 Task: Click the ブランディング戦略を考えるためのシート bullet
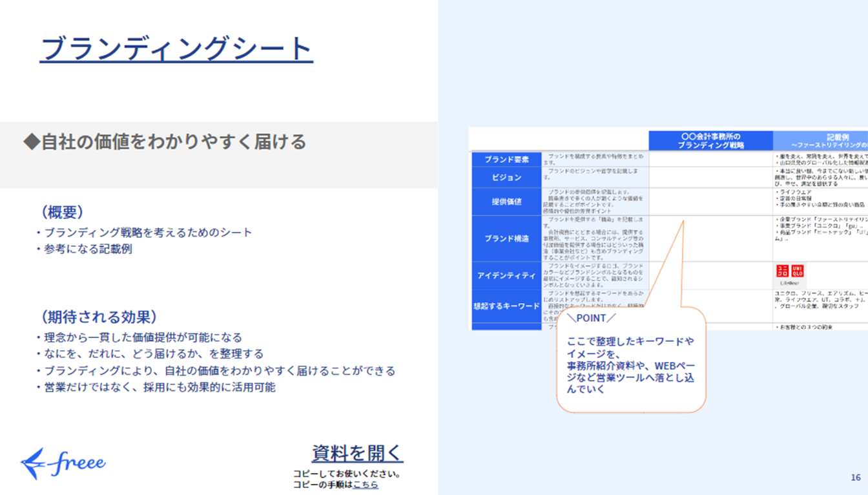tap(144, 232)
